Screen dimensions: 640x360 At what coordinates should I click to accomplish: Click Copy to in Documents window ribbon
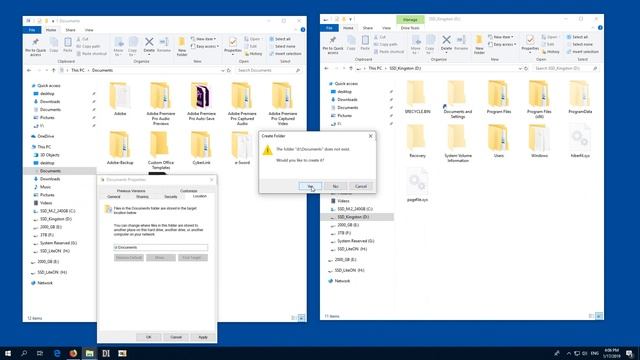tap(133, 46)
